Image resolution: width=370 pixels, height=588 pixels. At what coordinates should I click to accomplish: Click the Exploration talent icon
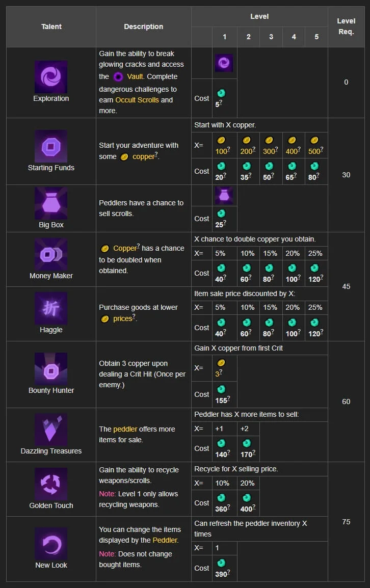(51, 77)
